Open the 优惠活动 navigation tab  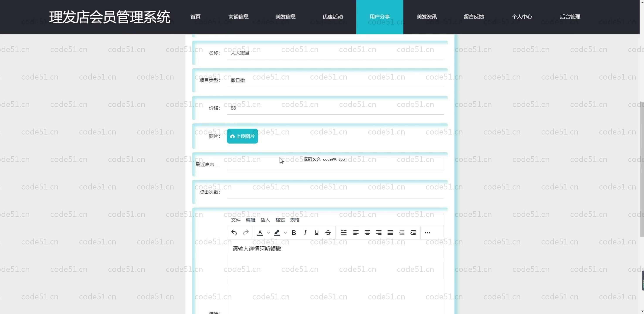[332, 17]
